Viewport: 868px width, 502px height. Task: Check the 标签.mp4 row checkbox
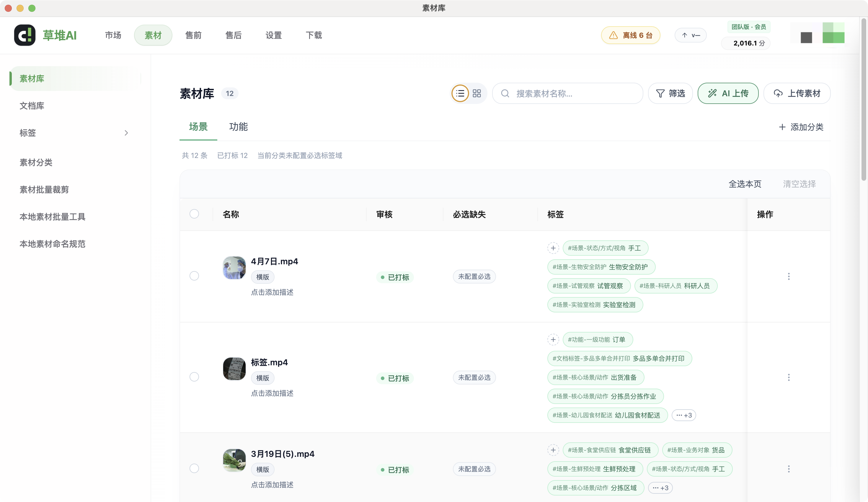click(x=194, y=377)
